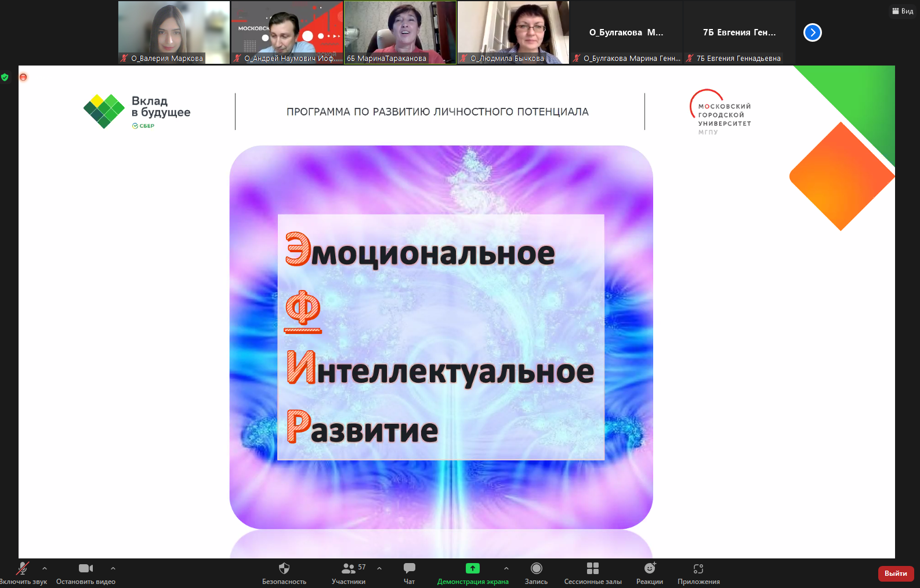Select О_Булгакова Марина participant tile
920x588 pixels.
coord(626,32)
